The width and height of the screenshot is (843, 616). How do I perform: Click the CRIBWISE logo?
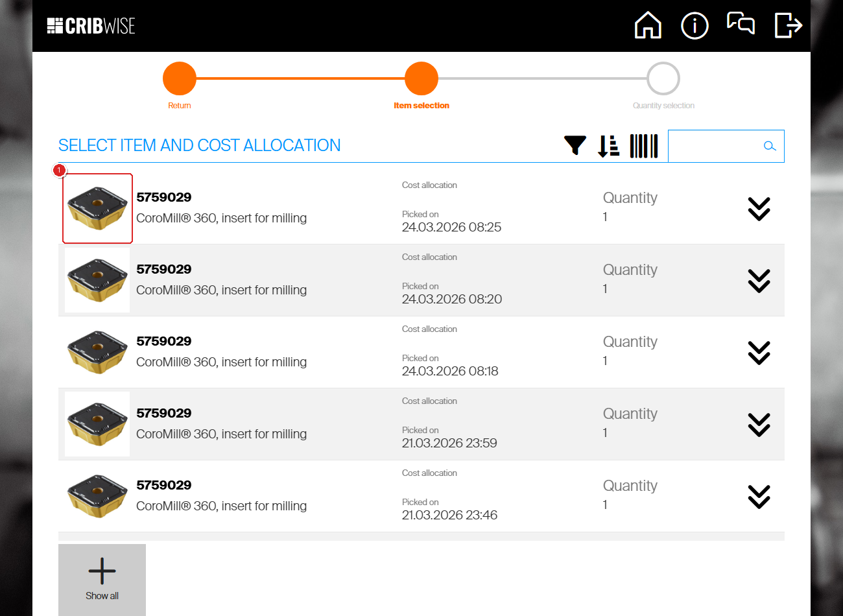coord(91,26)
